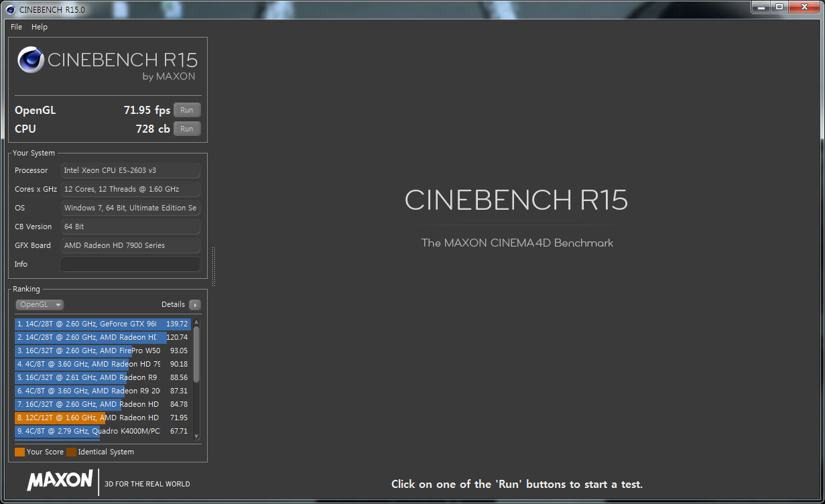Select your score row 8 12C/12T 71.95
Screen dimensions: 825x504
[x=103, y=418]
